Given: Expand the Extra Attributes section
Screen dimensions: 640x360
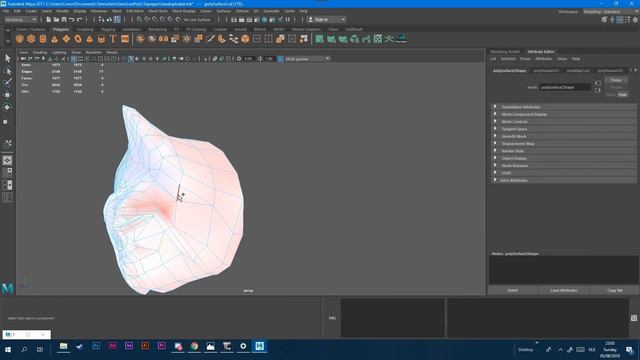Looking at the screenshot, I should click(564, 180).
